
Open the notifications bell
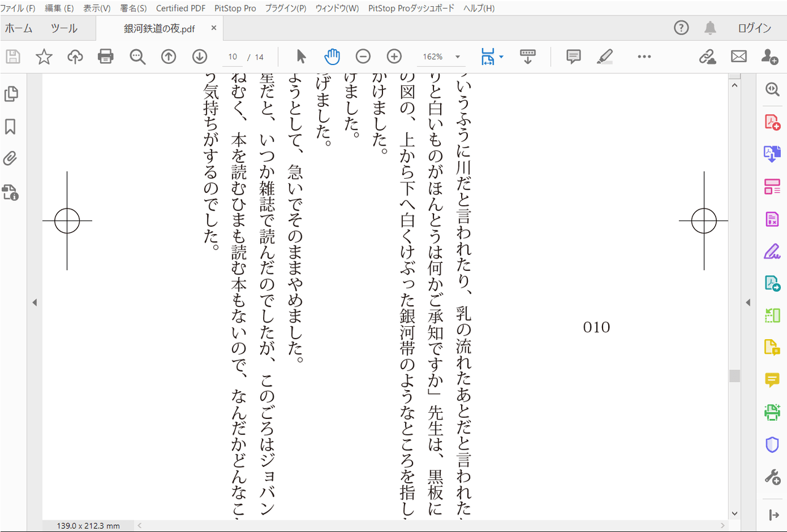tap(710, 28)
